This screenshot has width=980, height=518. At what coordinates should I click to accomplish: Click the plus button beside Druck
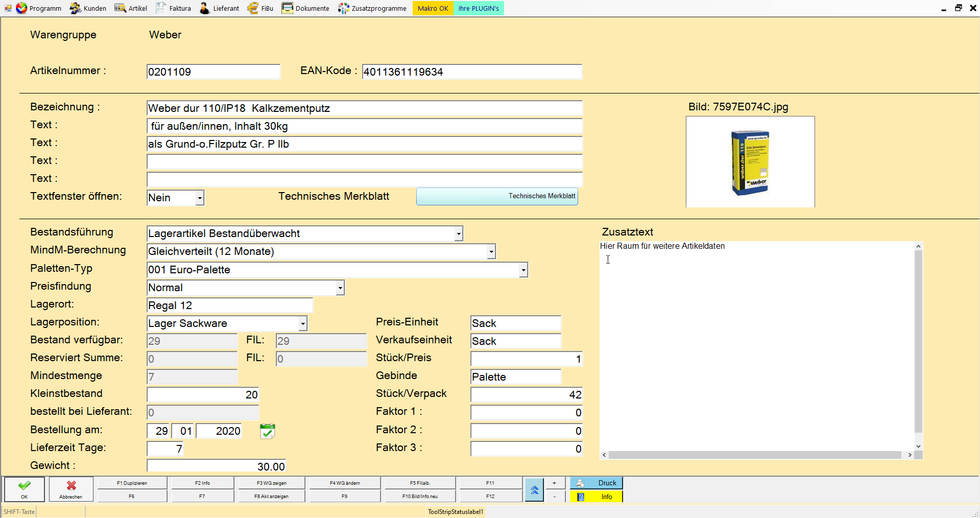[x=555, y=483]
